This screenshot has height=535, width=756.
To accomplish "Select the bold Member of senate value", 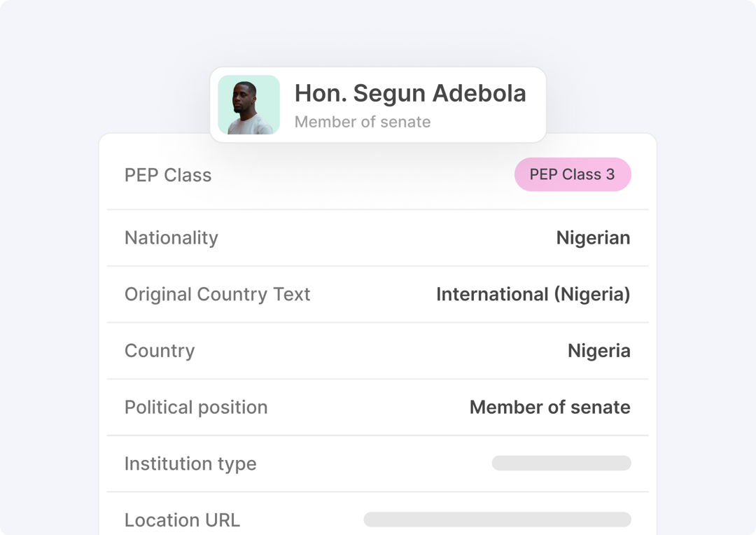I will (x=550, y=407).
